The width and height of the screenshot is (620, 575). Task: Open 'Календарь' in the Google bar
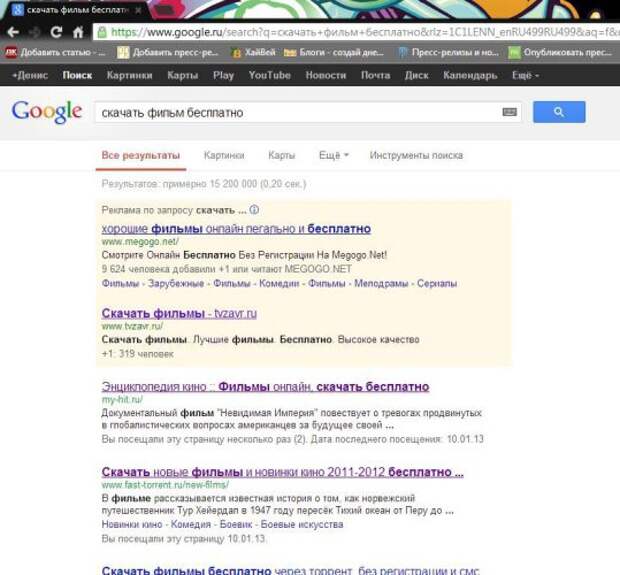tap(470, 75)
